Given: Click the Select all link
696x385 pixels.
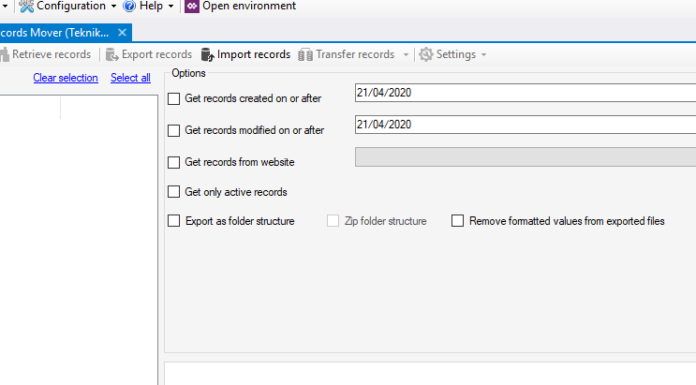Looking at the screenshot, I should click(x=130, y=78).
